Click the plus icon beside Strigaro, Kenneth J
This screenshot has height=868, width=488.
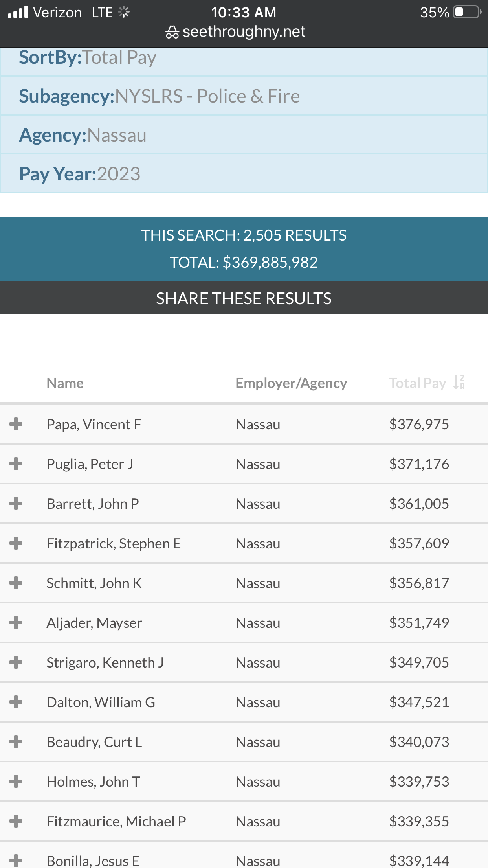point(16,662)
